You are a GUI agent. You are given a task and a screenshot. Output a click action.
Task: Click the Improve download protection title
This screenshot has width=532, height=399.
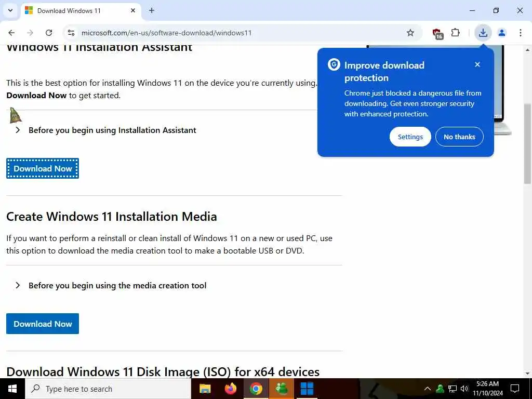(x=384, y=71)
